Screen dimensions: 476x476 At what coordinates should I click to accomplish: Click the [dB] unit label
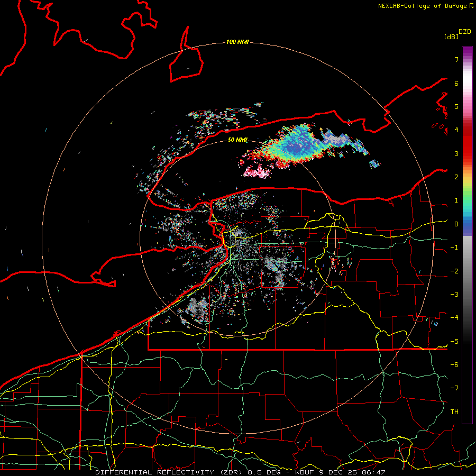pos(452,36)
